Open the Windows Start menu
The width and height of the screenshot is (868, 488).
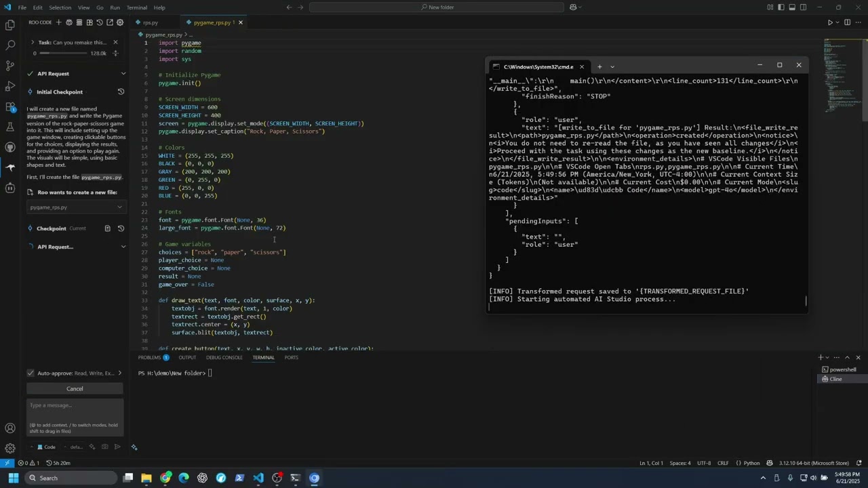[13, 478]
